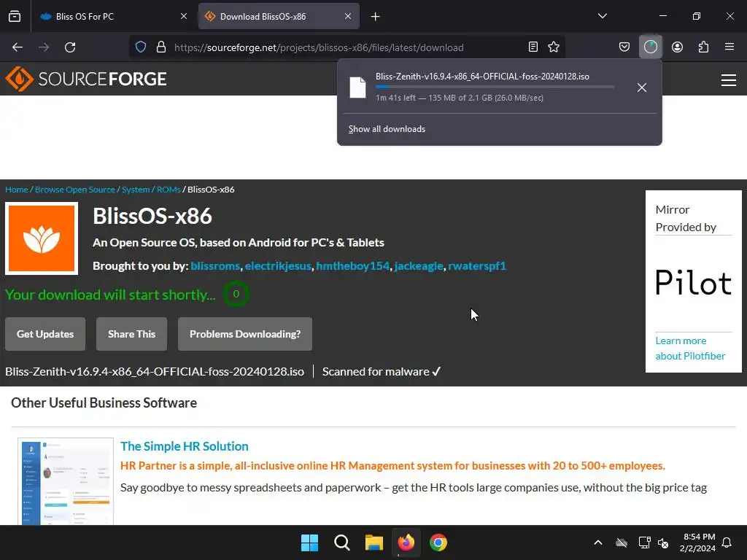Select the Download BlissOS-x86 tab

pyautogui.click(x=279, y=16)
